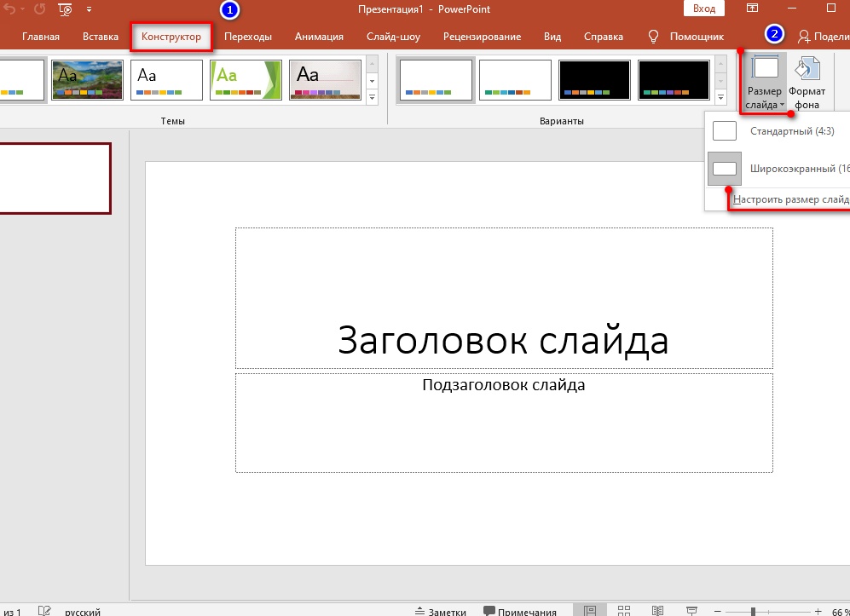The height and width of the screenshot is (616, 850).
Task: Click the Заголовок слайда title placeholder
Action: coord(504,298)
